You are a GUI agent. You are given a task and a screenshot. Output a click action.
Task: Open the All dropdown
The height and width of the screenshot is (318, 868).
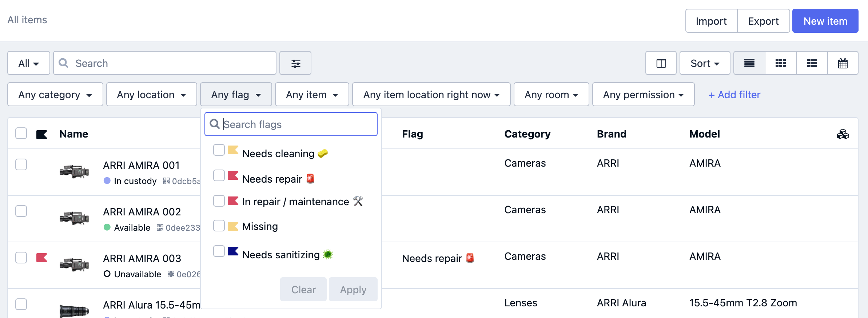click(x=29, y=63)
